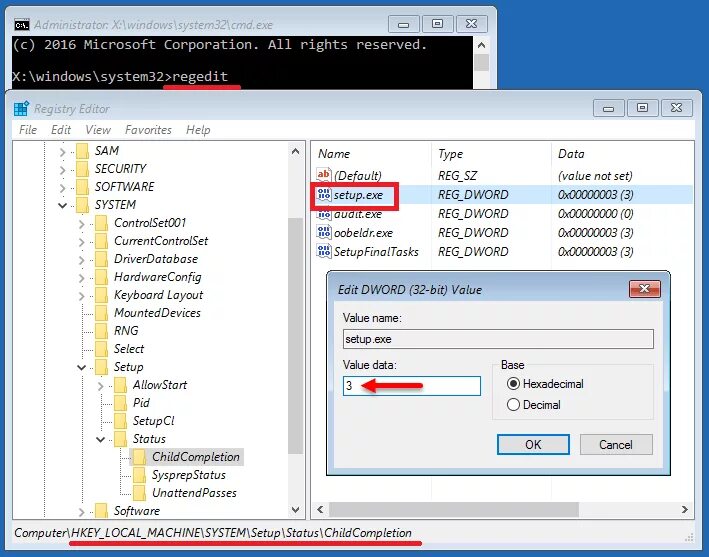This screenshot has width=709, height=557.
Task: Open the View menu
Action: tap(98, 130)
